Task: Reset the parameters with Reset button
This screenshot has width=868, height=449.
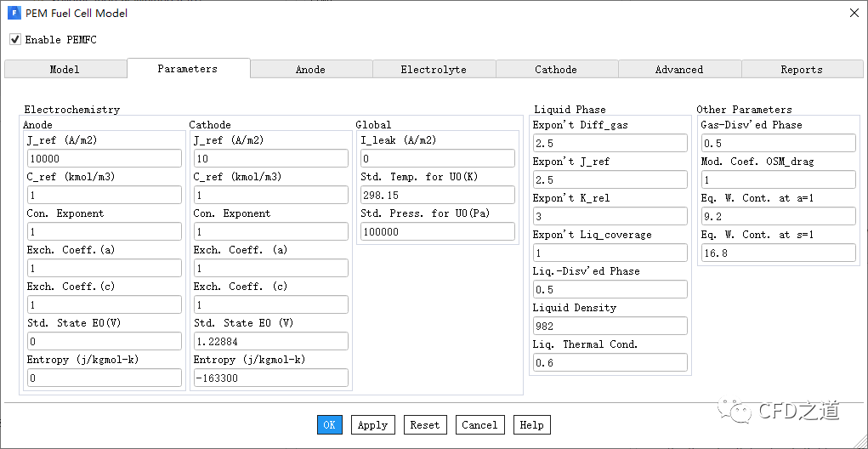Action: [424, 425]
